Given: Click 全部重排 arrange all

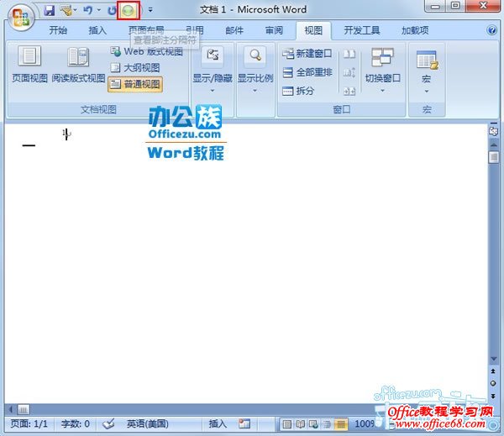Looking at the screenshot, I should 307,72.
